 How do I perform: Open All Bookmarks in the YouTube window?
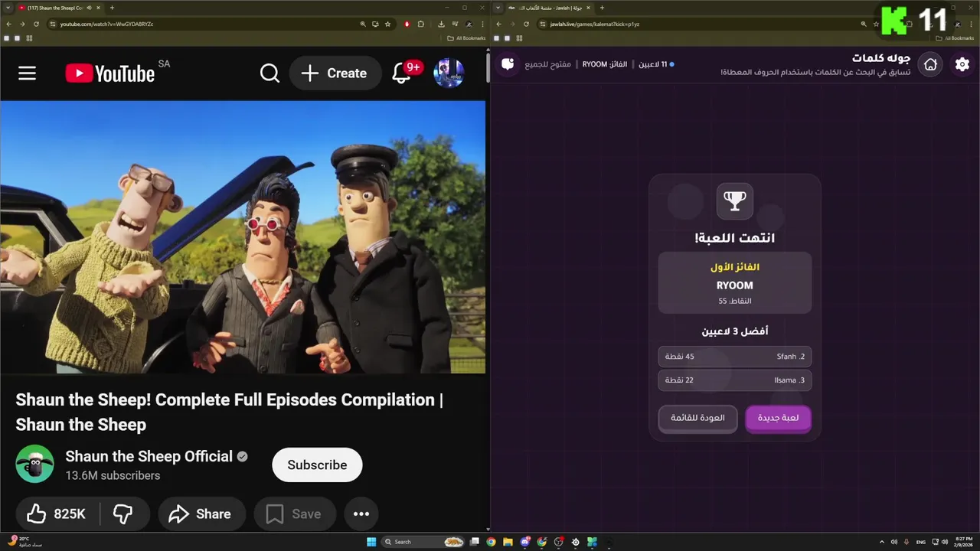[466, 38]
